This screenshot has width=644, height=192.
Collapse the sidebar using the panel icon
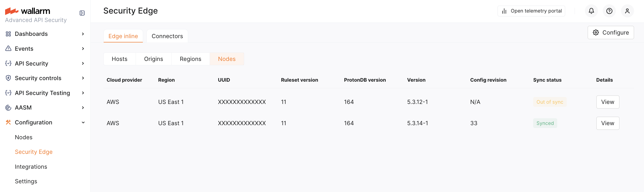pos(82,13)
